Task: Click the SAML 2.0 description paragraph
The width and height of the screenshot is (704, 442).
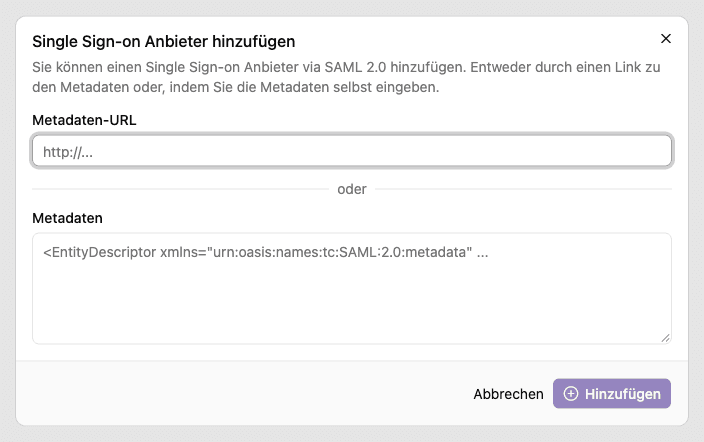Action: [346, 77]
